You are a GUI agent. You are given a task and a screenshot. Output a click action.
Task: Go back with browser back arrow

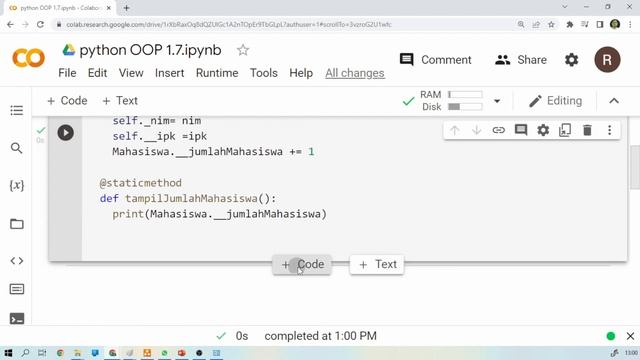tap(10, 24)
